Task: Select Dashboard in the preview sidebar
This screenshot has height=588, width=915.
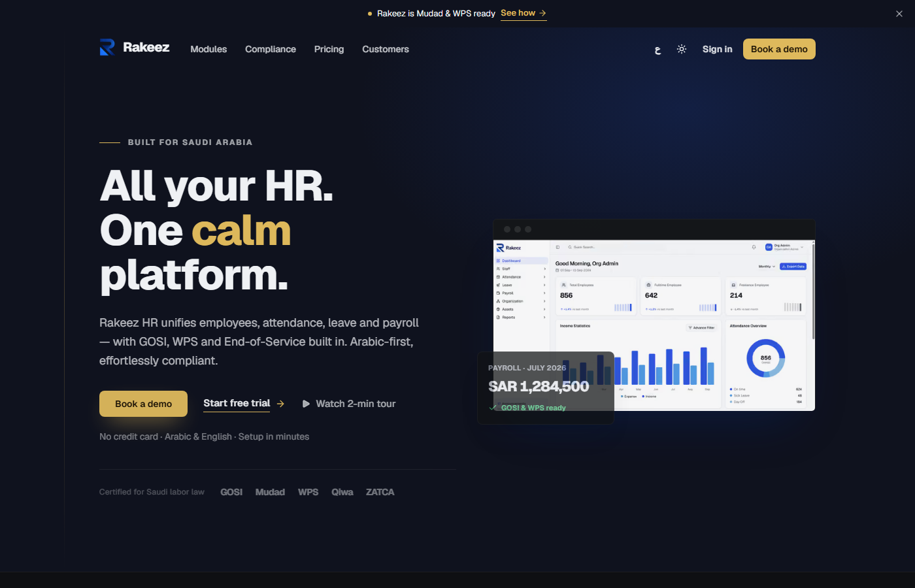Action: tap(521, 261)
